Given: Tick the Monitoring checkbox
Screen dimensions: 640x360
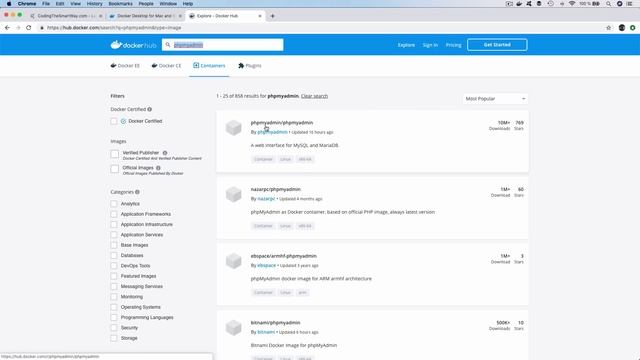Looking at the screenshot, I should click(x=114, y=297).
